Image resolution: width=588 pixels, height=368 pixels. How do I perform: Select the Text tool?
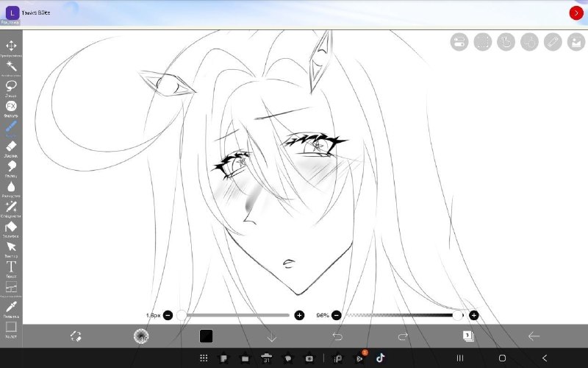(11, 267)
